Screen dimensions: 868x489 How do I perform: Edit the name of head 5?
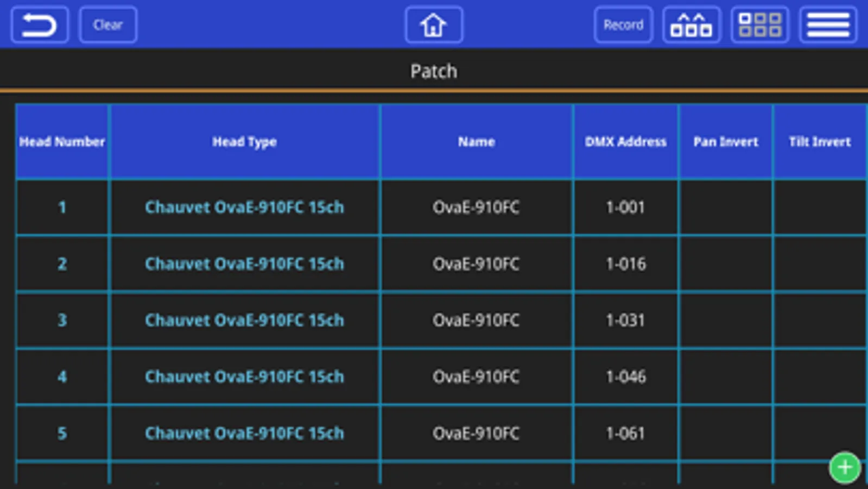(x=477, y=434)
